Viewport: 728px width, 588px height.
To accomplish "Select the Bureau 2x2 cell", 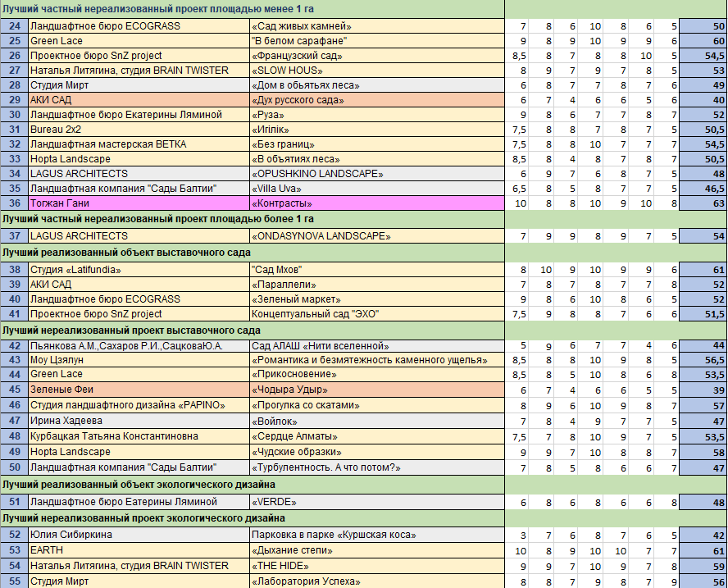I will pyautogui.click(x=138, y=130).
